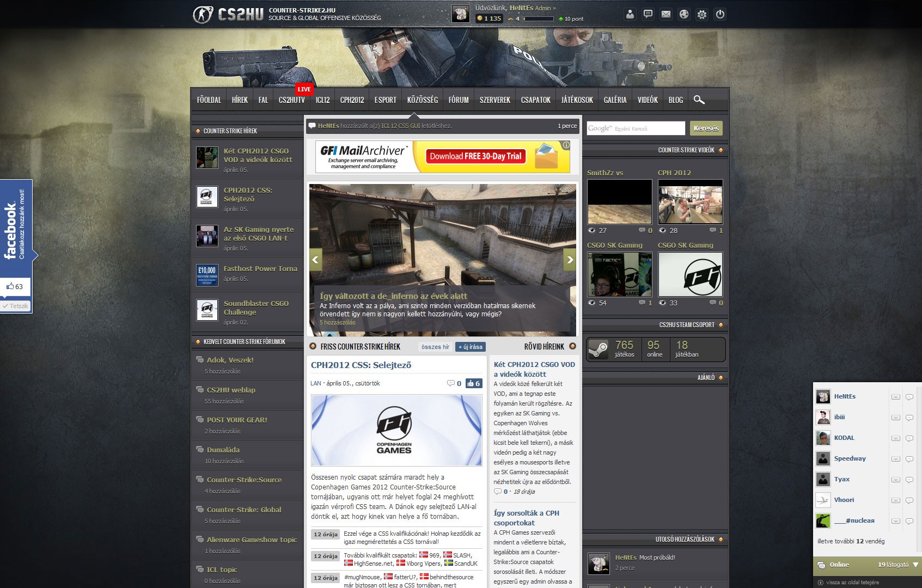
Task: Click the like thumbs-up count 6 on article
Action: [474, 383]
